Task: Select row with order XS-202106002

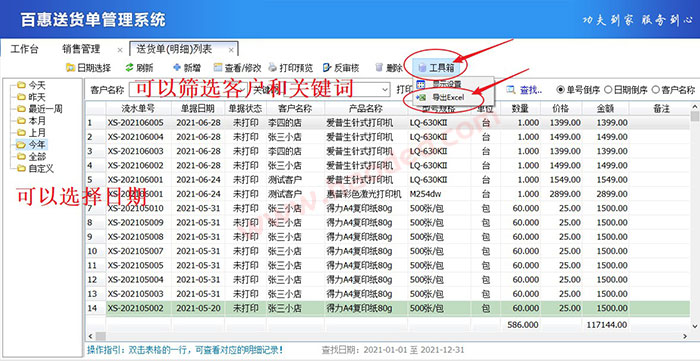Action: (x=388, y=166)
